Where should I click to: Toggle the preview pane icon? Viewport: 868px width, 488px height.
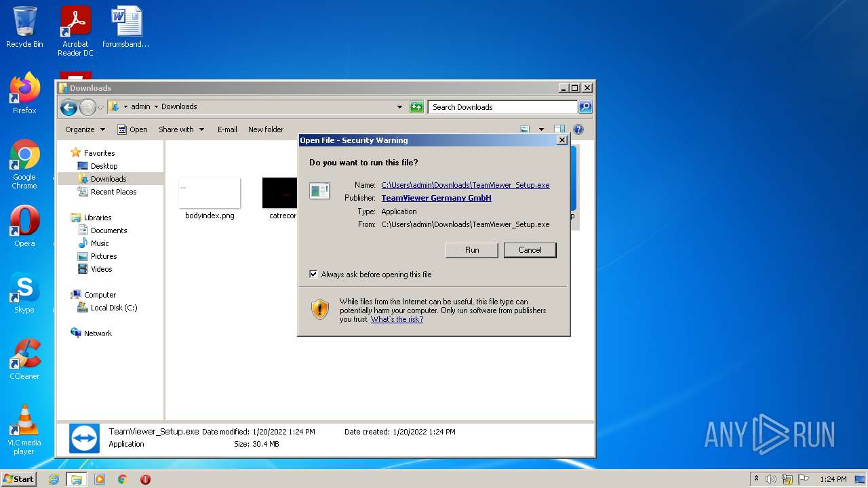pos(559,129)
